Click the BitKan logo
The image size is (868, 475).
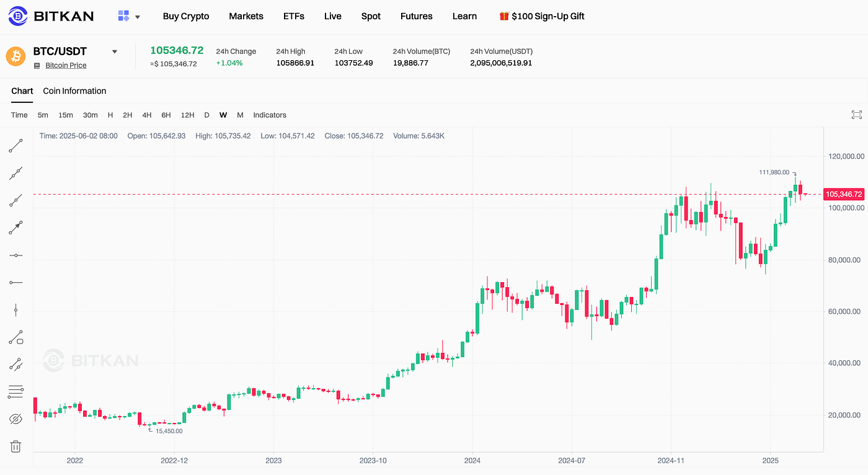52,16
